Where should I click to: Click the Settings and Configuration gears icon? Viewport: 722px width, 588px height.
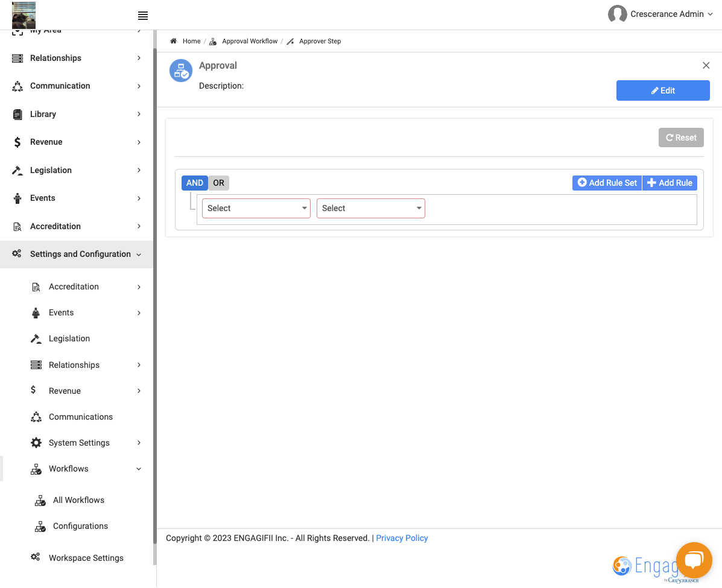click(x=16, y=254)
